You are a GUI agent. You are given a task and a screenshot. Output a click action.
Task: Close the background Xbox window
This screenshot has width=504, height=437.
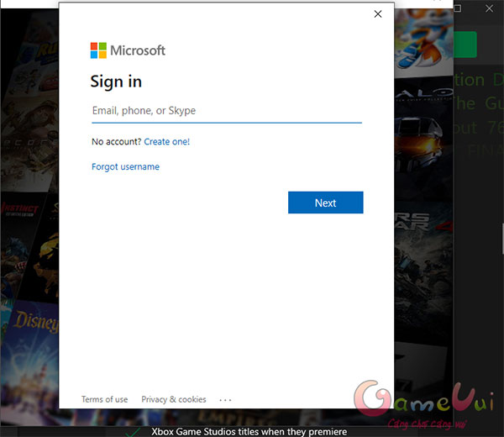[489, 8]
